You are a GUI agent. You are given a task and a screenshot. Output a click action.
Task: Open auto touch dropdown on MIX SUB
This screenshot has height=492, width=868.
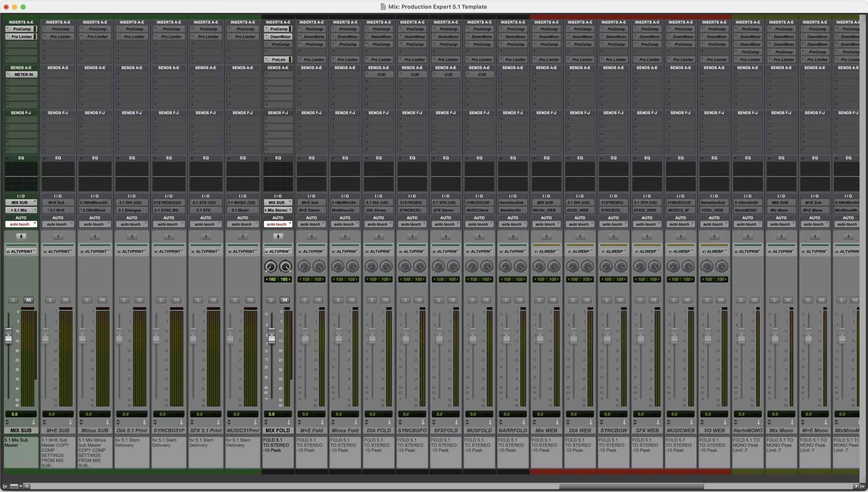coord(21,224)
